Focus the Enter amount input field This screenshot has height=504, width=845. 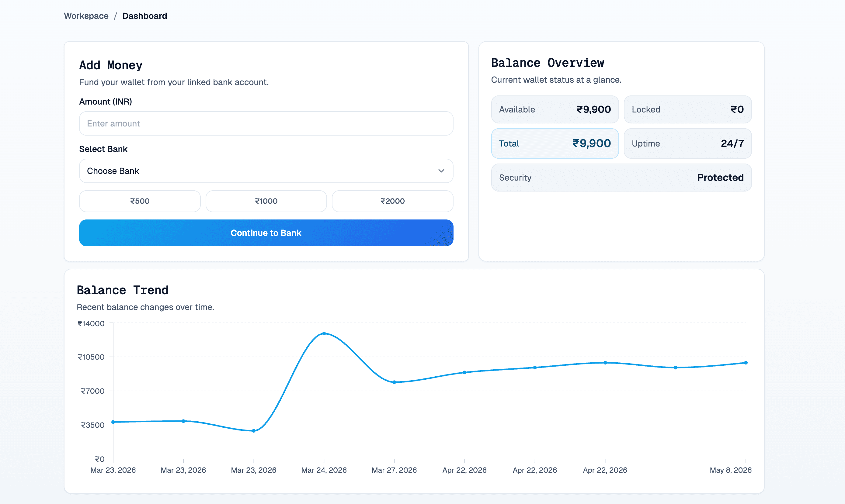[266, 123]
